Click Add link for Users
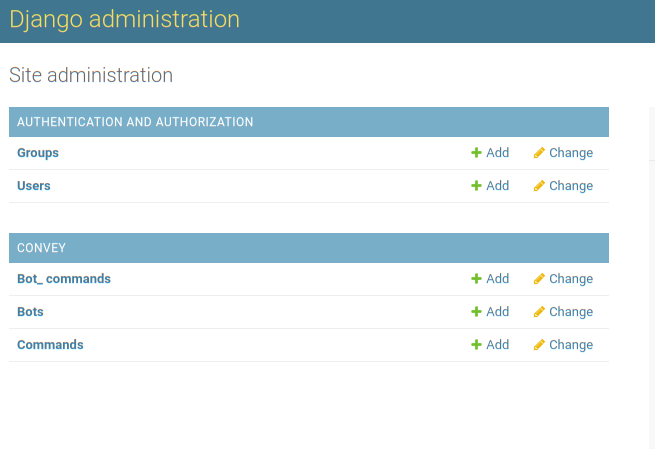Viewport: 655px width, 449px height. click(x=498, y=186)
